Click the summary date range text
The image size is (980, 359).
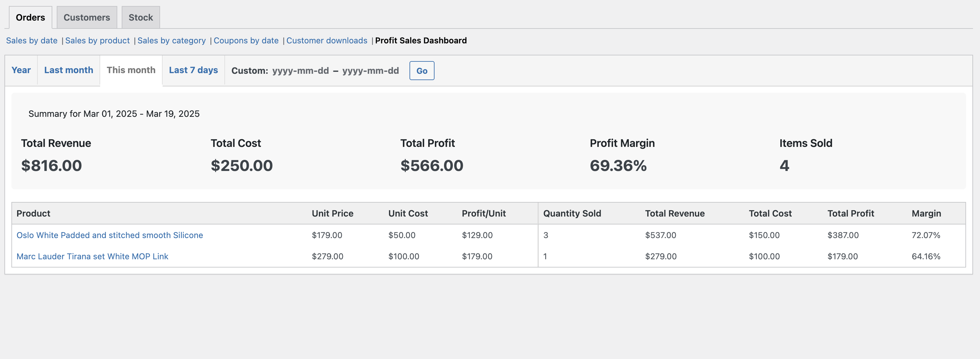coord(114,114)
